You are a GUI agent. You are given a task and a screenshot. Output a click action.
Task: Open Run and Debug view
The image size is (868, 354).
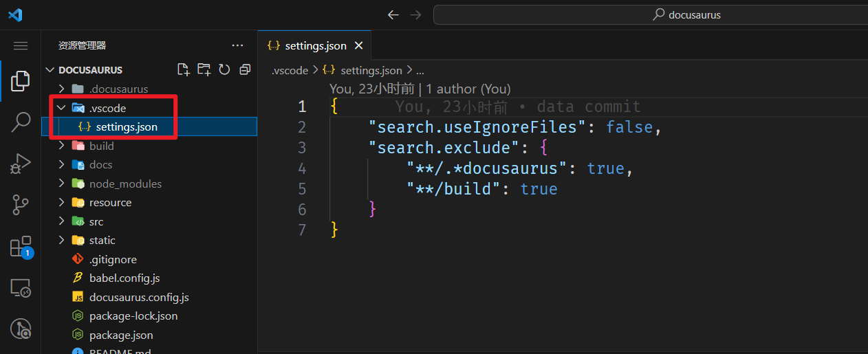pyautogui.click(x=21, y=164)
